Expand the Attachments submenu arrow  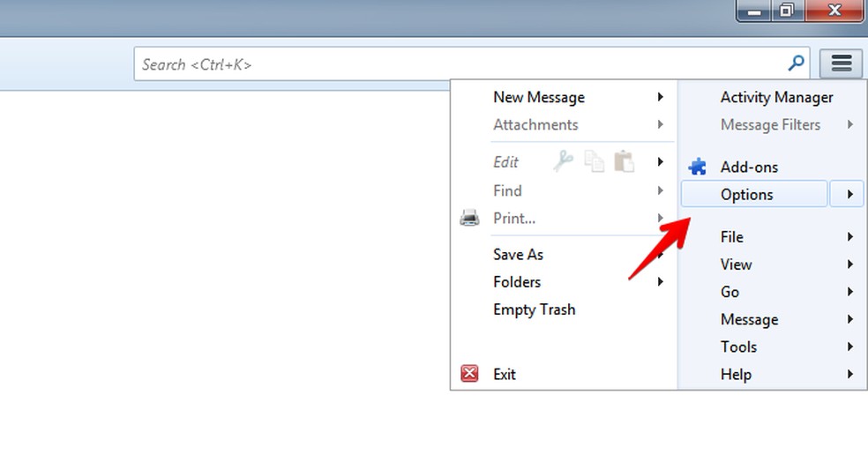[661, 124]
